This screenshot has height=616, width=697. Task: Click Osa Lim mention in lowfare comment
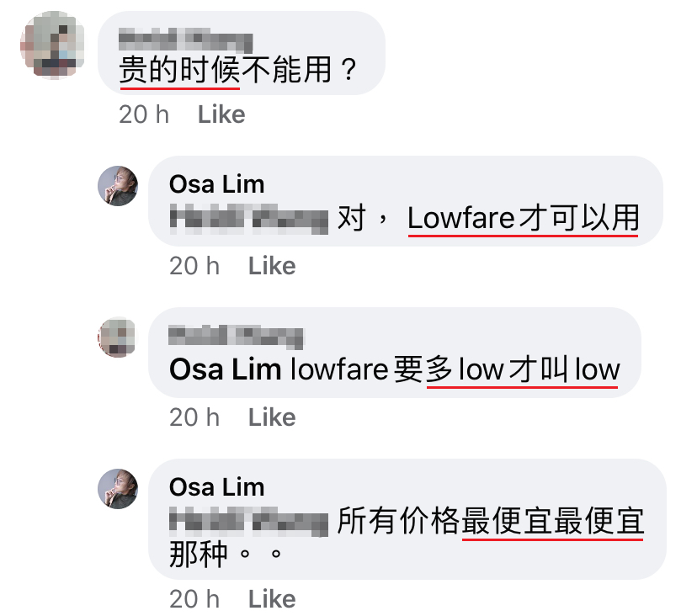(x=226, y=369)
